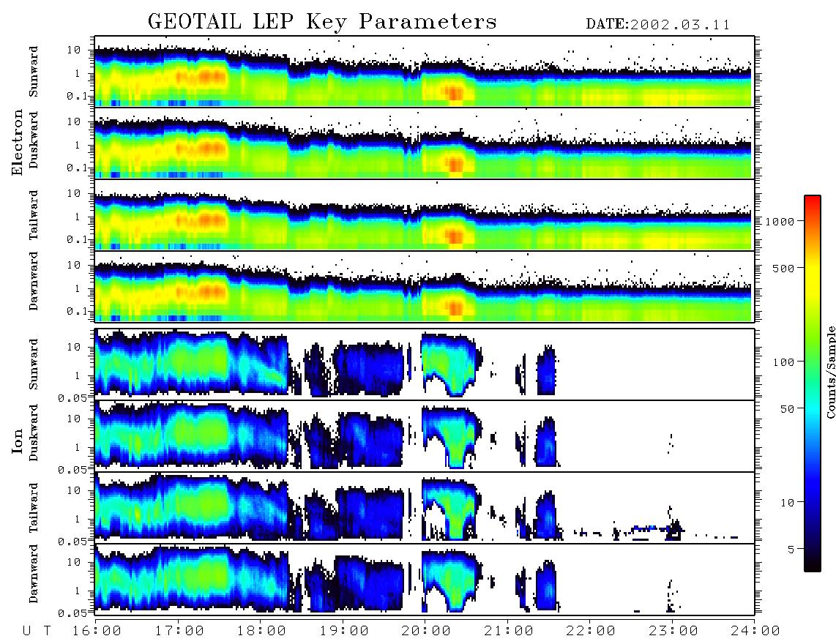Click the Ion Tailward spectrogram panel
The width and height of the screenshot is (836, 644).
click(425, 508)
